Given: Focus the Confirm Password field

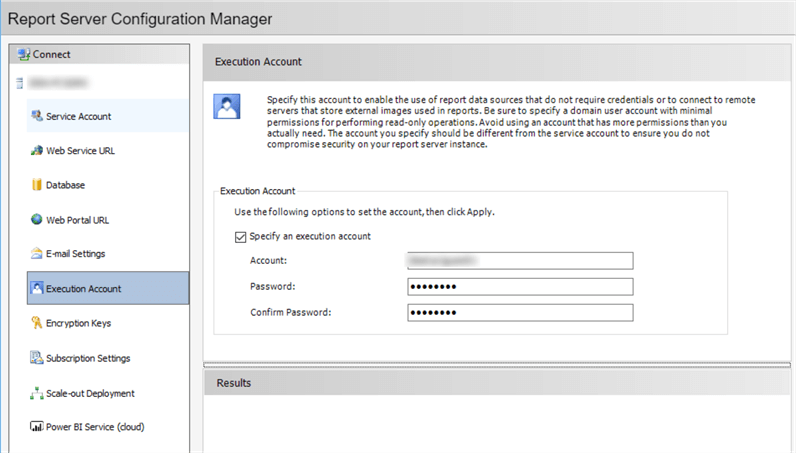Looking at the screenshot, I should 520,312.
